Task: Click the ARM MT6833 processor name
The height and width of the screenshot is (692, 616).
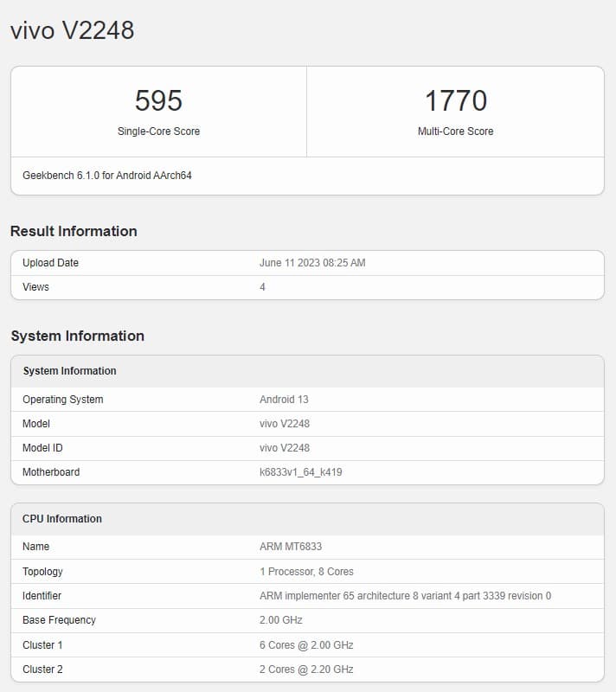Action: [x=291, y=547]
